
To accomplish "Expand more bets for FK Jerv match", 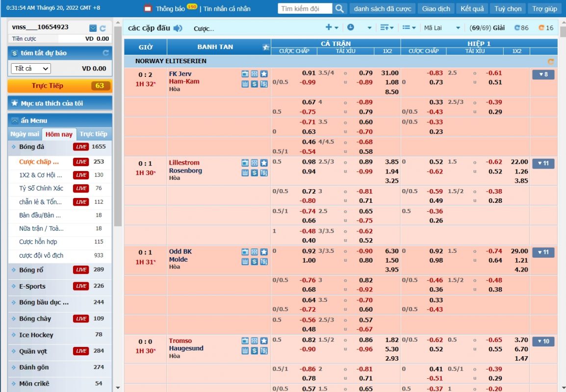I will click(543, 75).
